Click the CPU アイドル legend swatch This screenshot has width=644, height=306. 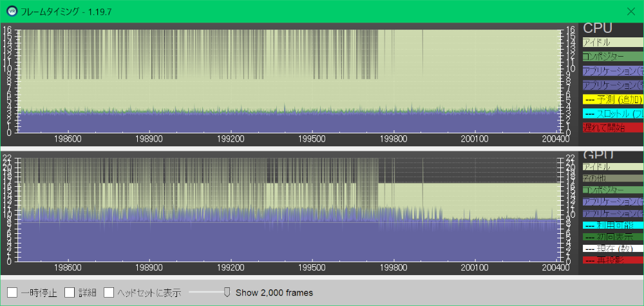click(x=612, y=43)
